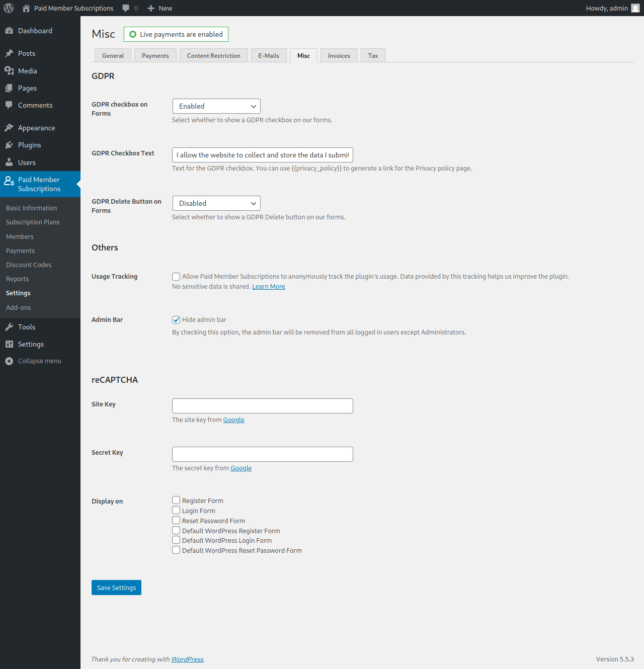Open Appearance via the paintbrush icon

coord(9,128)
